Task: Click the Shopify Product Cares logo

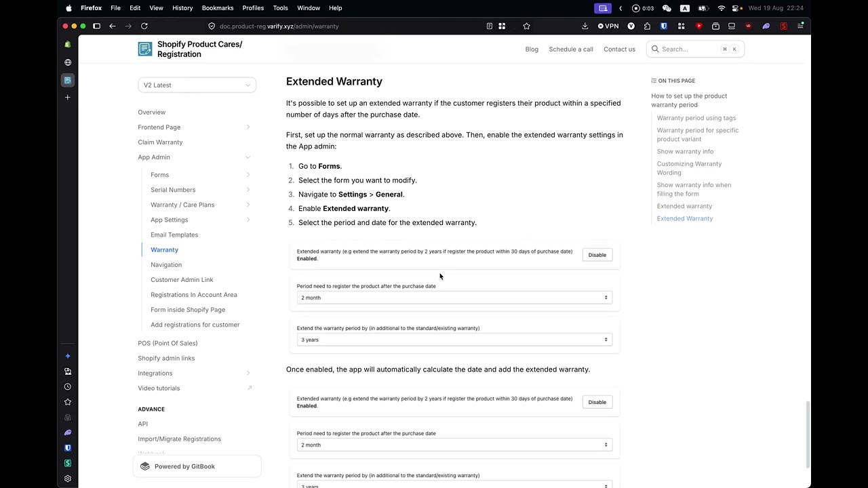Action: coord(145,49)
